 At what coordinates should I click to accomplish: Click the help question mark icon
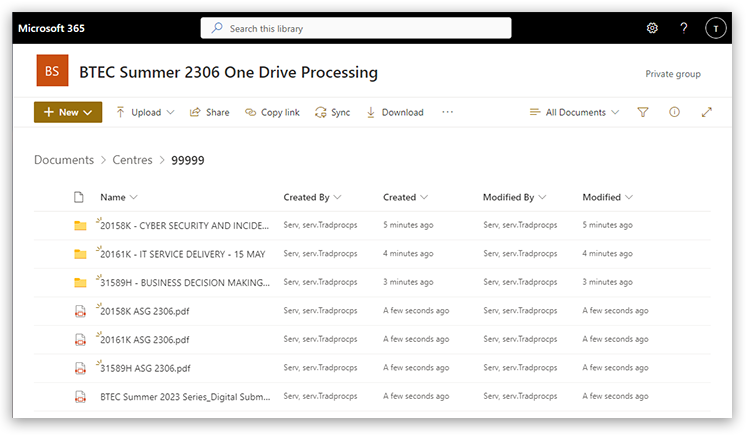click(x=684, y=28)
